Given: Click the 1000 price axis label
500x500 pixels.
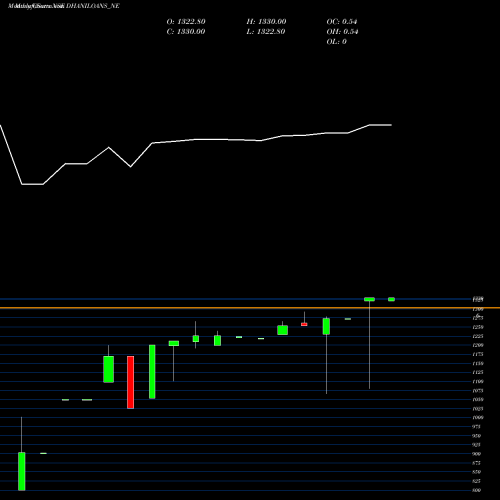Looking at the screenshot, I should click(x=478, y=417).
